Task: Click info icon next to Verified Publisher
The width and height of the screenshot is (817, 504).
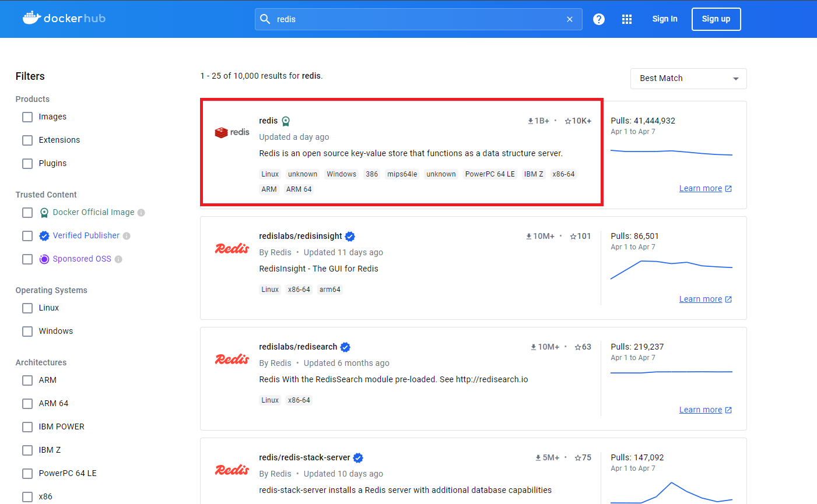Action: pyautogui.click(x=127, y=236)
